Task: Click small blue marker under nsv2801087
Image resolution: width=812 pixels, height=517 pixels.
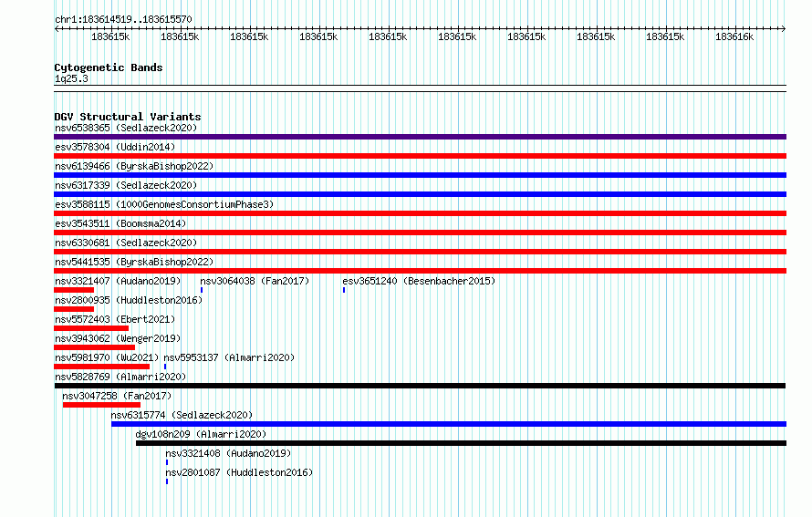Action: (x=167, y=481)
